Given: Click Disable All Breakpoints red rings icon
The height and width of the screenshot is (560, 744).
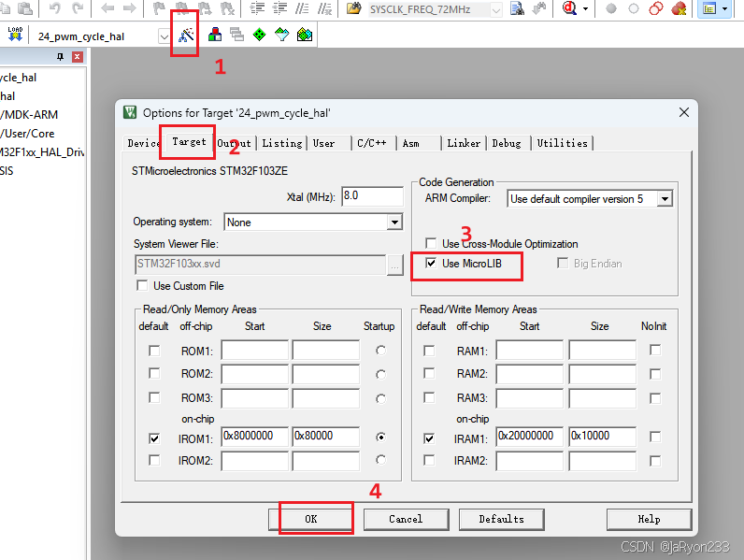Looking at the screenshot, I should click(656, 8).
